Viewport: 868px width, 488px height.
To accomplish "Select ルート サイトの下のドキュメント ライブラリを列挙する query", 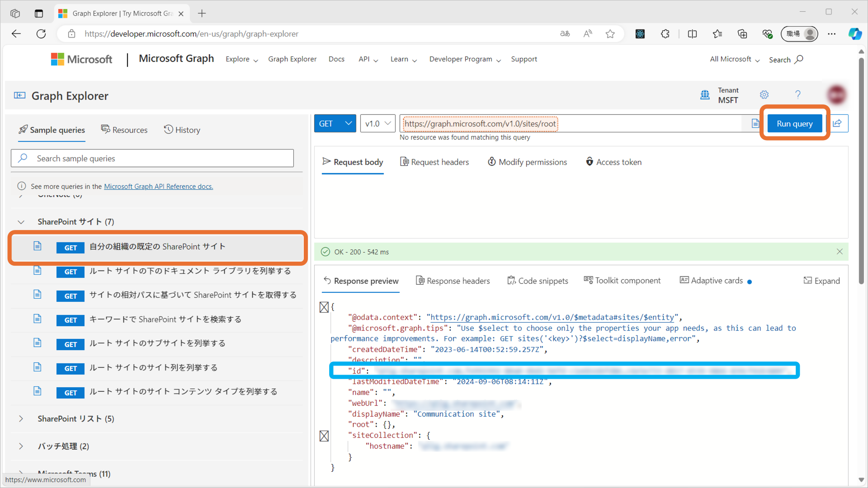I will tap(157, 271).
